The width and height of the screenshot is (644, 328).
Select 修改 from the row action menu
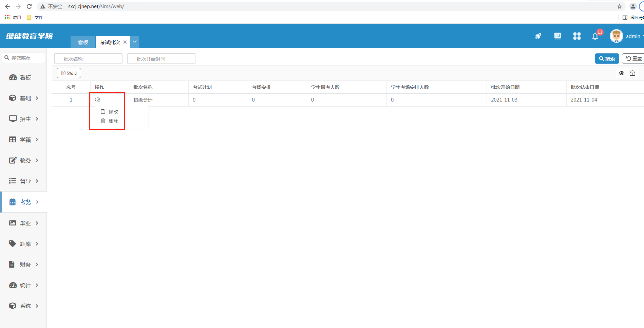click(110, 112)
